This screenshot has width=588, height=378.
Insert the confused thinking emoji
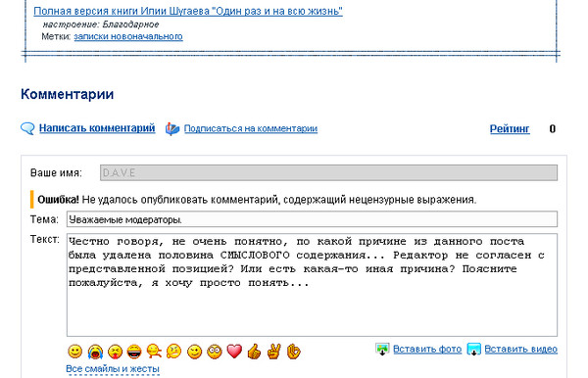(174, 352)
